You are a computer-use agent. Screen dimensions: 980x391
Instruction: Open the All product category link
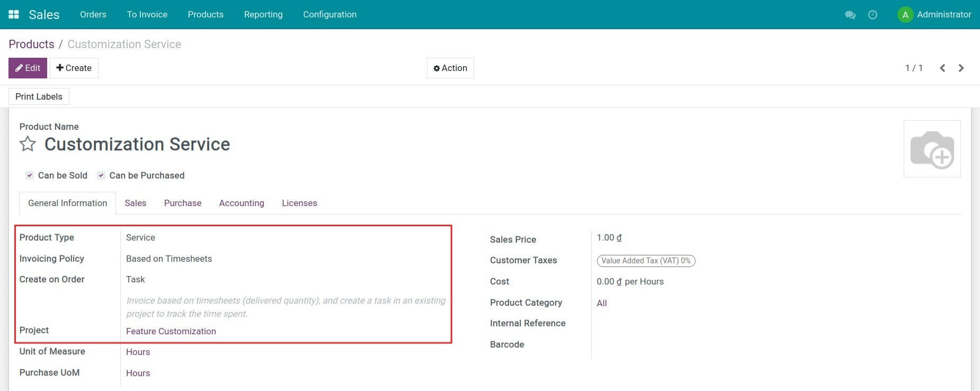pos(602,303)
